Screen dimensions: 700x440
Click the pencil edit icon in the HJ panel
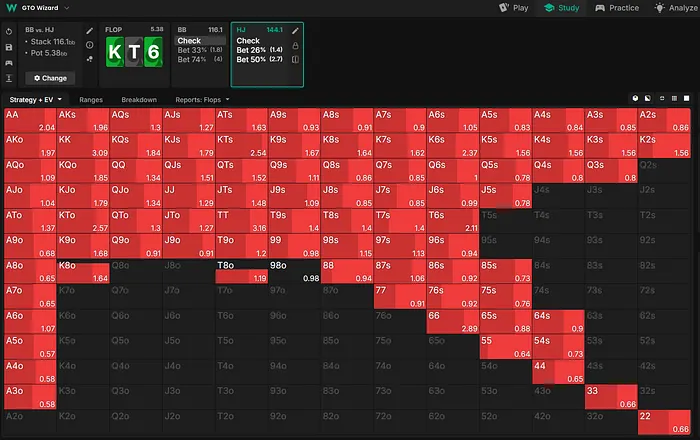(x=294, y=31)
